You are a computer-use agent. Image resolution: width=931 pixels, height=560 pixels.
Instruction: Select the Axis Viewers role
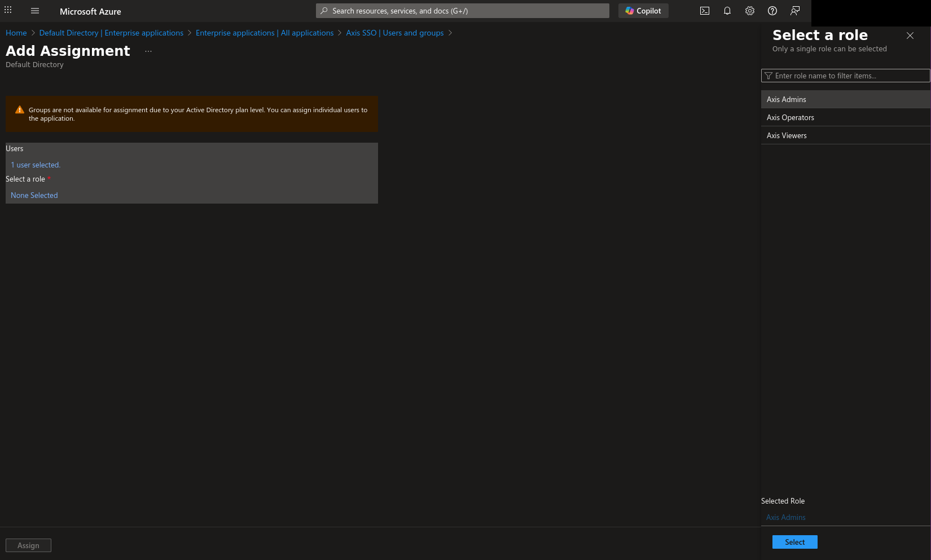coord(786,135)
